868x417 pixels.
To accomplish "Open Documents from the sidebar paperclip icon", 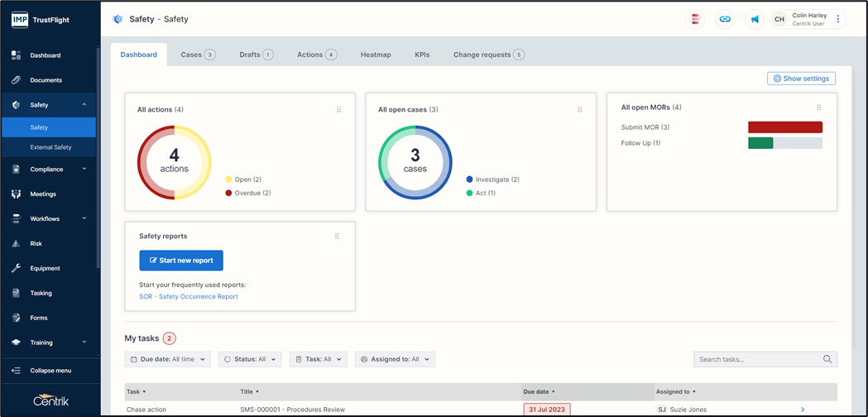I will 16,80.
